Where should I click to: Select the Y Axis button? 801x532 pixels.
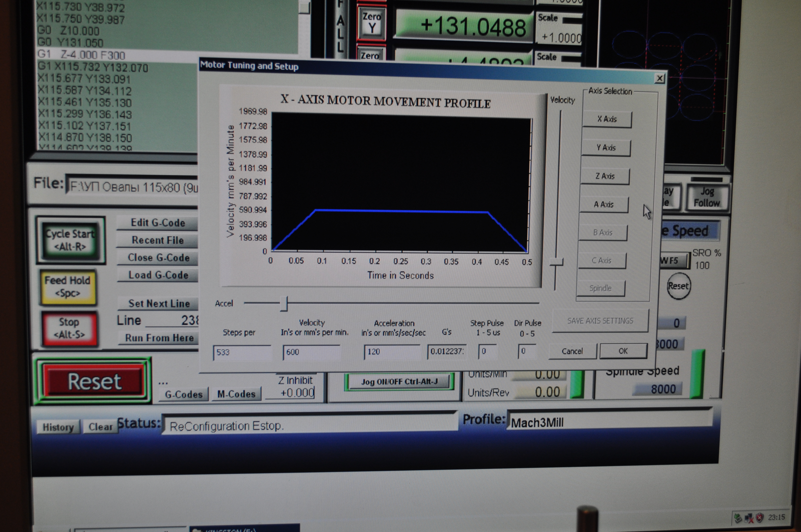click(x=606, y=148)
